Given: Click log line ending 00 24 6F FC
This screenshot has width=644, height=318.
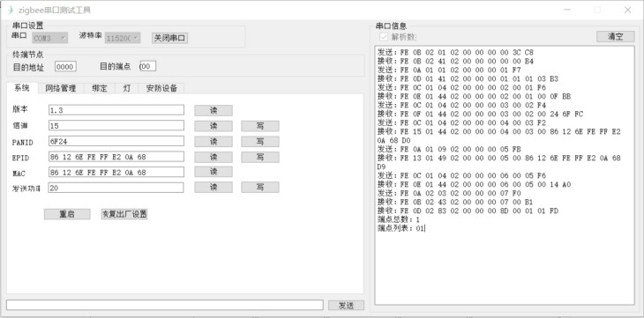Looking at the screenshot, I should click(x=480, y=114).
